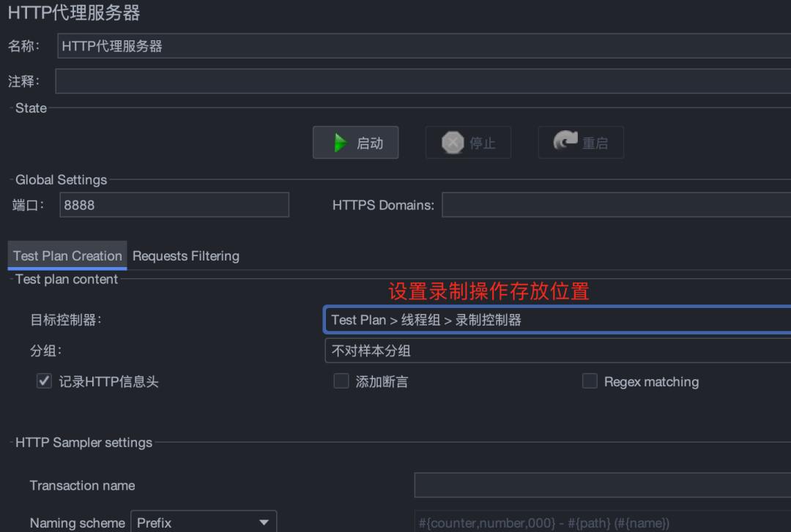Image resolution: width=791 pixels, height=532 pixels.
Task: Click the 重启 button
Action: (x=581, y=142)
